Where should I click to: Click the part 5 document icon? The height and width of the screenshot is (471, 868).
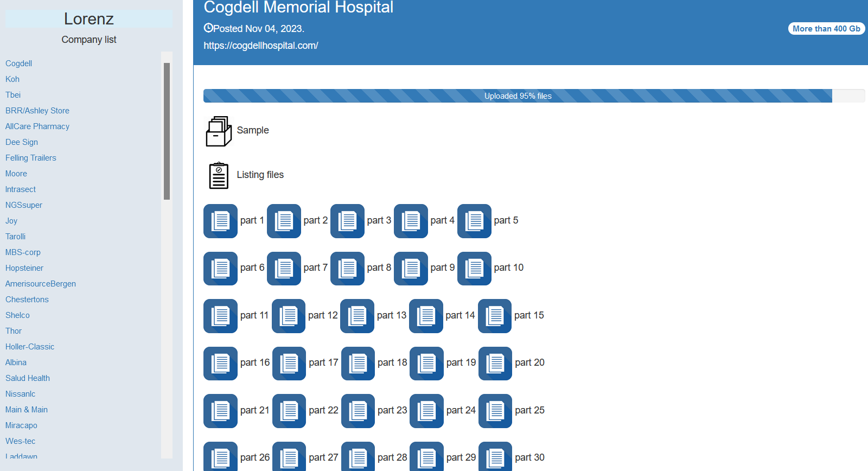pyautogui.click(x=474, y=221)
